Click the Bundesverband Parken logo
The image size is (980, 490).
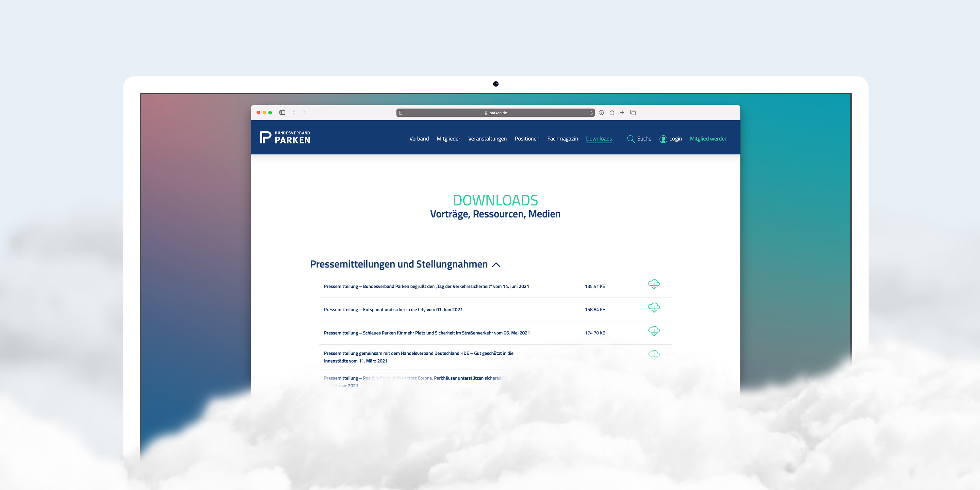(285, 137)
